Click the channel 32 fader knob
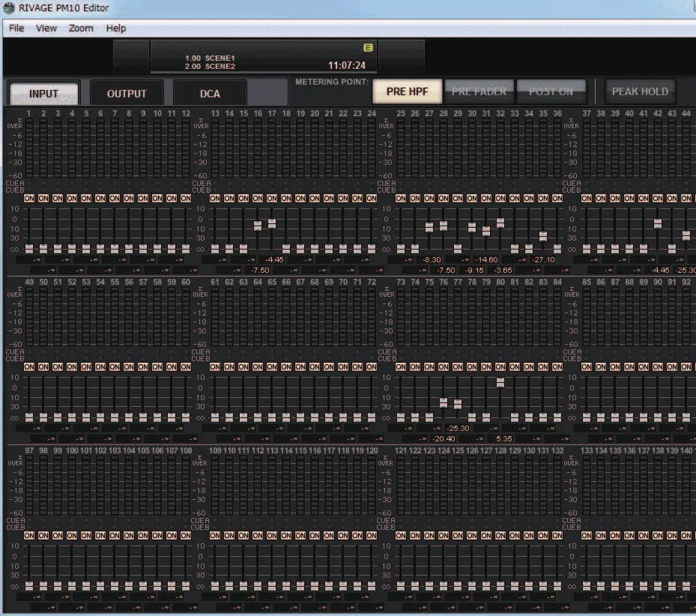This screenshot has width=696, height=616. (x=500, y=223)
